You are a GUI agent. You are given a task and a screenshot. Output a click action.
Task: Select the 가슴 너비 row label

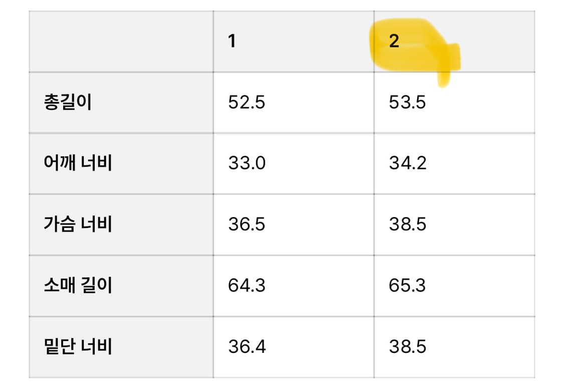[78, 224]
